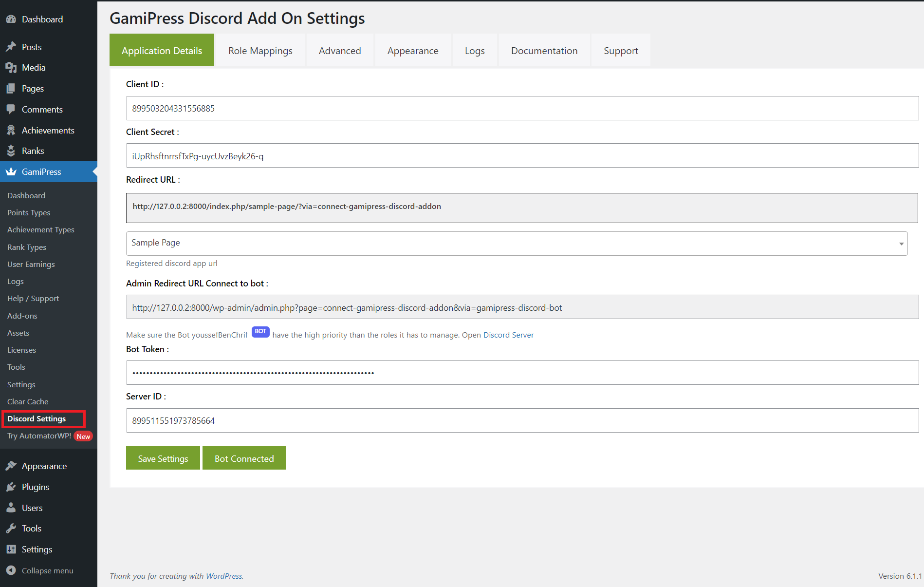Focus the Client ID input field
This screenshot has width=924, height=587.
(522, 108)
